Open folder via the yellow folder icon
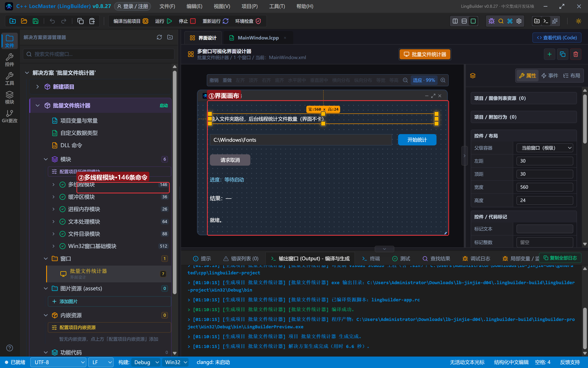The image size is (588, 368). coord(24,21)
